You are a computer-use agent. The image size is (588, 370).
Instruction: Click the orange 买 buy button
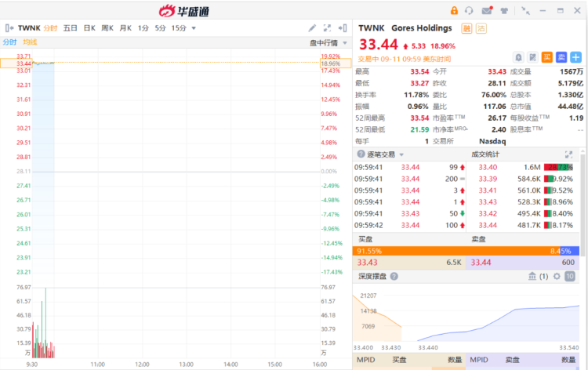pyautogui.click(x=546, y=57)
